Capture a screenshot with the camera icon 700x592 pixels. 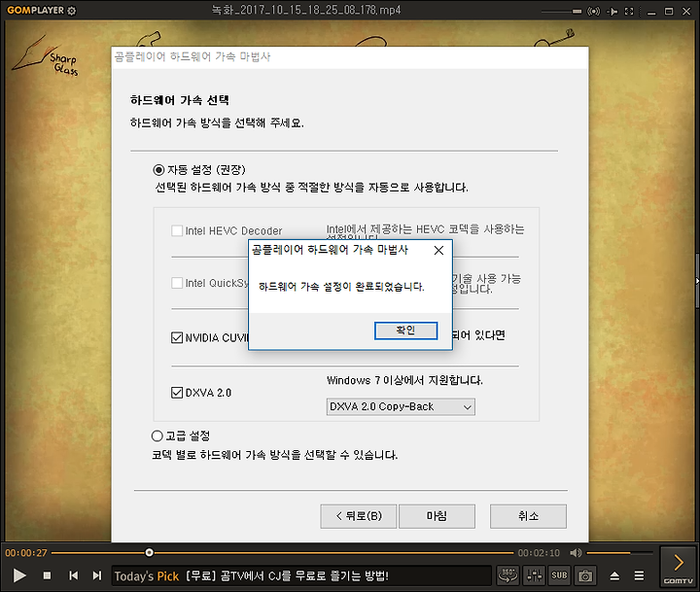[x=585, y=575]
